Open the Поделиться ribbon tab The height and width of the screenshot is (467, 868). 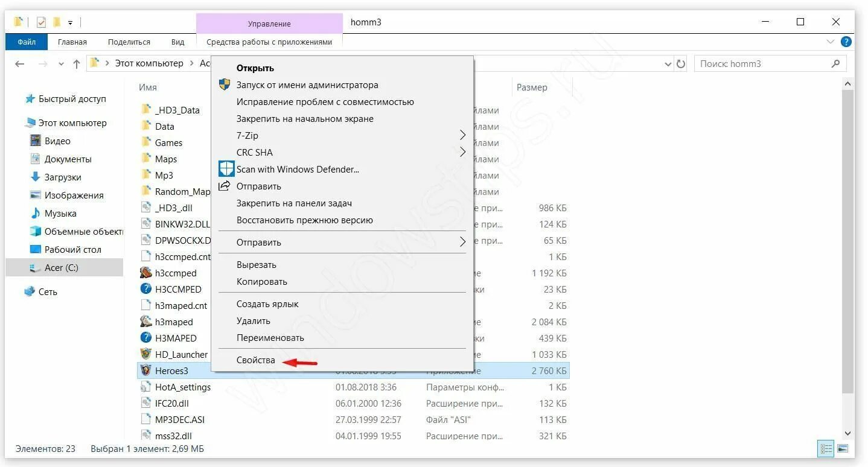pyautogui.click(x=129, y=42)
